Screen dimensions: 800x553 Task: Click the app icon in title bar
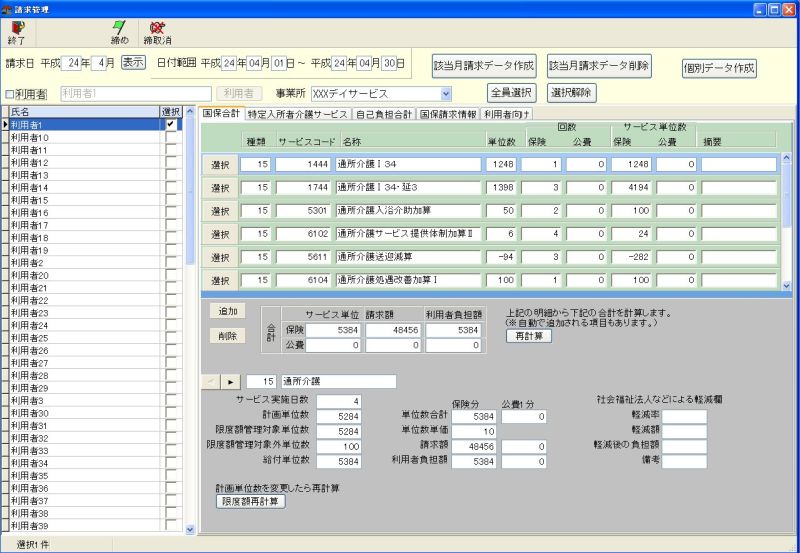tap(7, 10)
